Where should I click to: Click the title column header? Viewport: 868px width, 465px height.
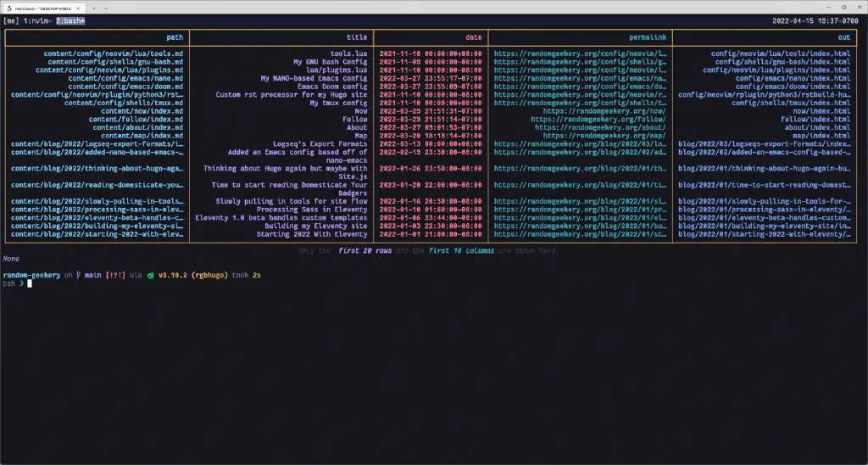(x=357, y=37)
